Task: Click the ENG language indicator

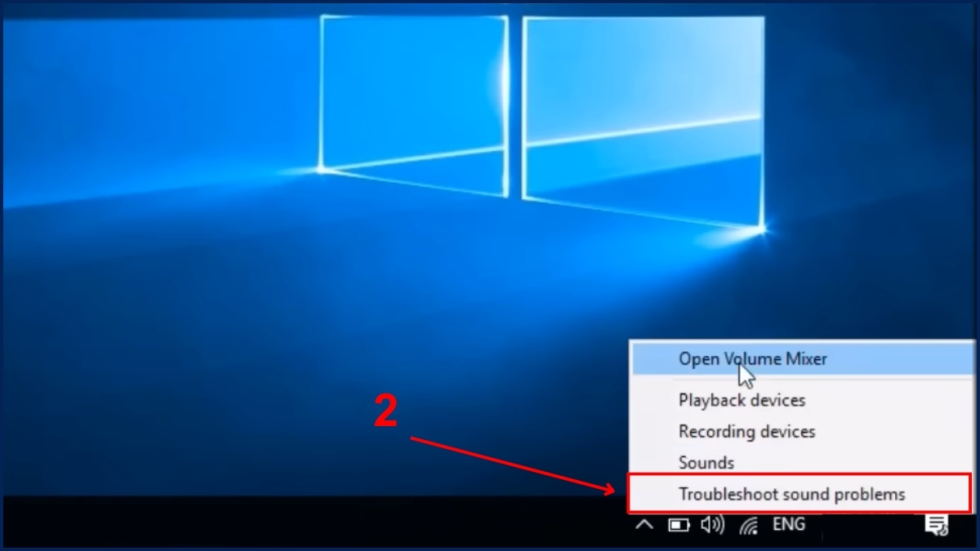Action: [788, 525]
